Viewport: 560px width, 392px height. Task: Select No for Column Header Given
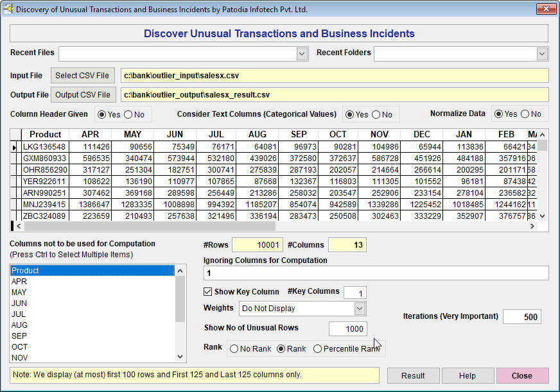pos(128,115)
